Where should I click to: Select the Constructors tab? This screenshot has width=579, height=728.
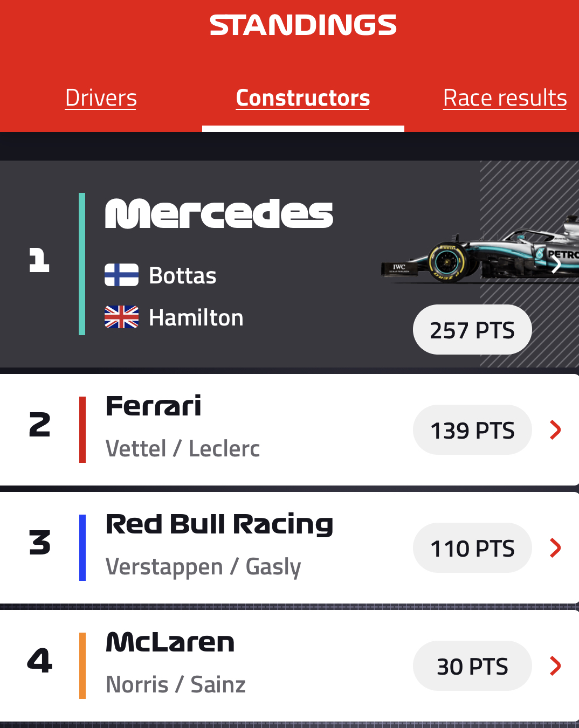(303, 98)
